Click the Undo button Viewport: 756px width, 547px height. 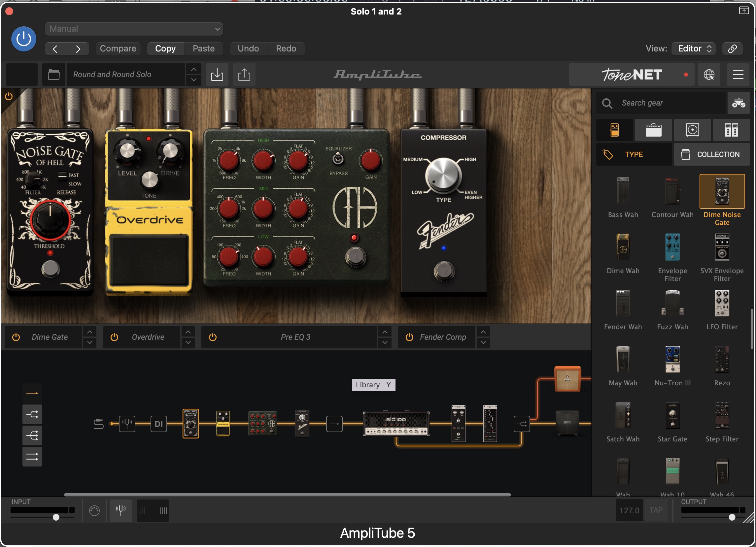248,48
